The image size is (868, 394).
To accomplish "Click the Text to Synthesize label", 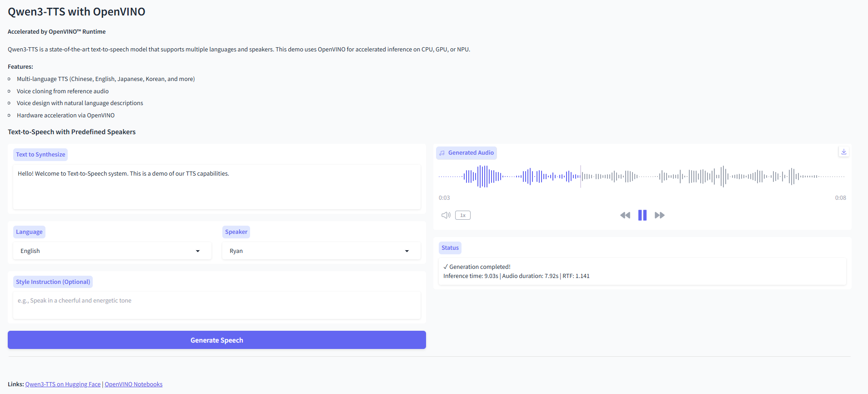I will [x=40, y=155].
